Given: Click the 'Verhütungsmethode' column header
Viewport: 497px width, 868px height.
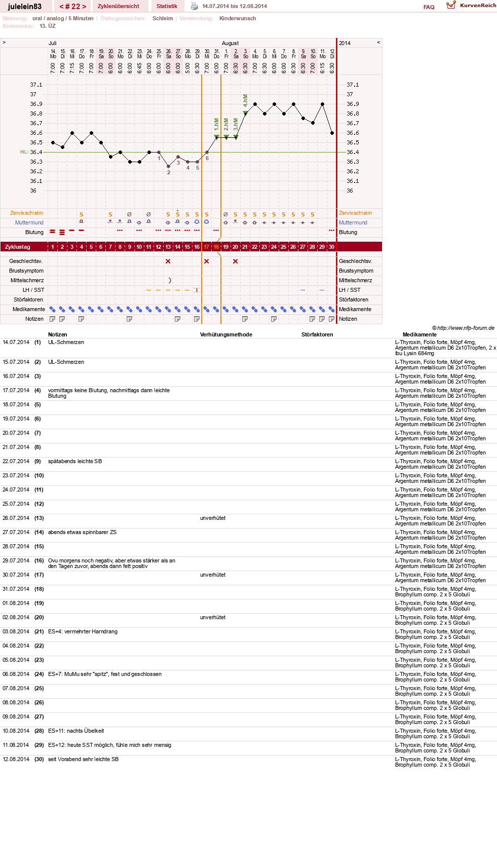Looking at the screenshot, I should (x=226, y=334).
